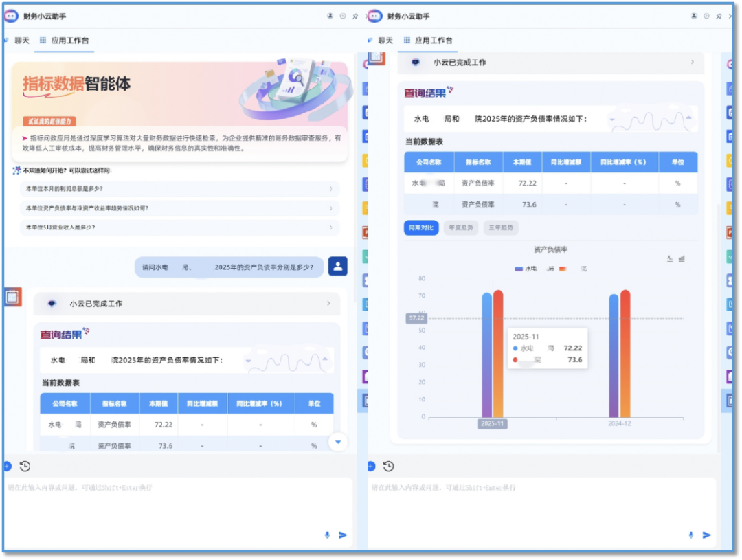This screenshot has height=560, width=742.
Task: Click the orange 2024-12 bar in the chart
Action: tap(626, 354)
